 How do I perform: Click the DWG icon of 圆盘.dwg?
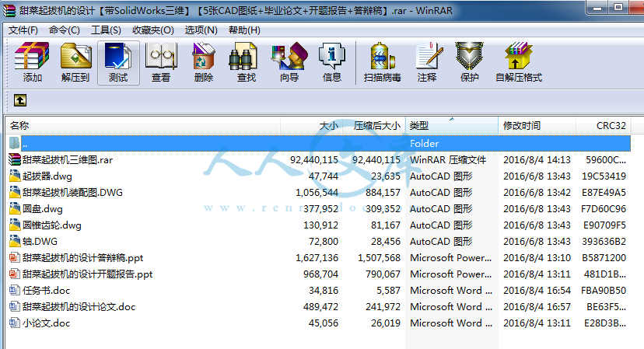point(15,209)
